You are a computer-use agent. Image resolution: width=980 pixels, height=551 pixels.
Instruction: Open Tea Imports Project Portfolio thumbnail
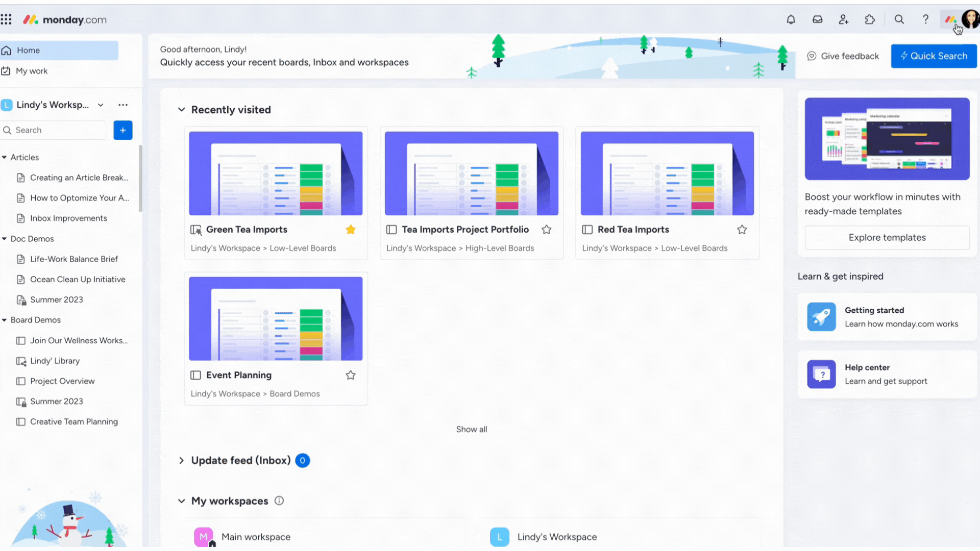(x=471, y=173)
